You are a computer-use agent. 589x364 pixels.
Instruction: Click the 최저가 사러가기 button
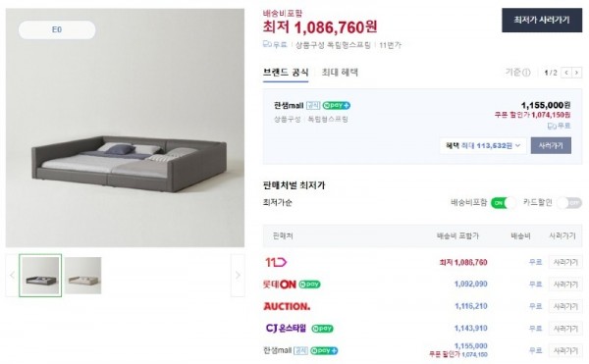pyautogui.click(x=542, y=20)
